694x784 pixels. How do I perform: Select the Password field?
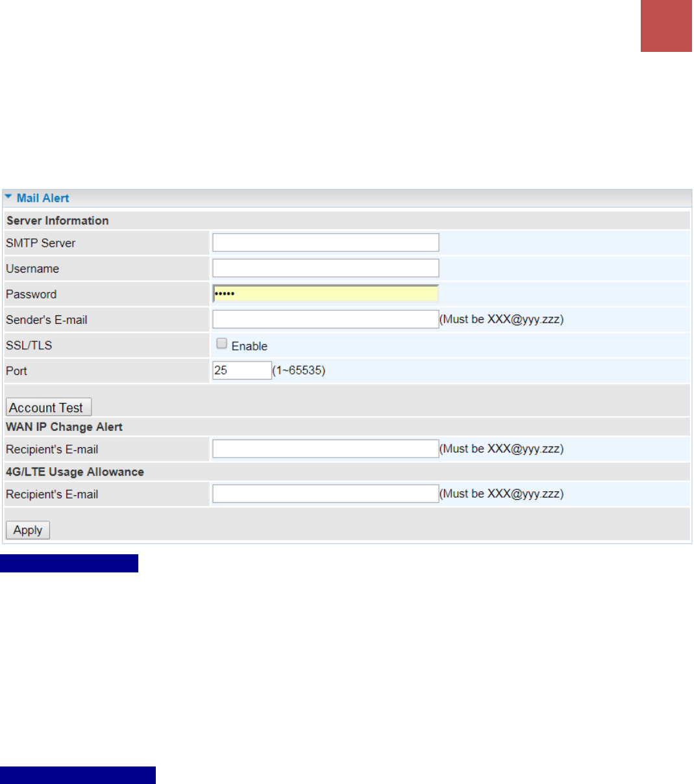coord(326,294)
